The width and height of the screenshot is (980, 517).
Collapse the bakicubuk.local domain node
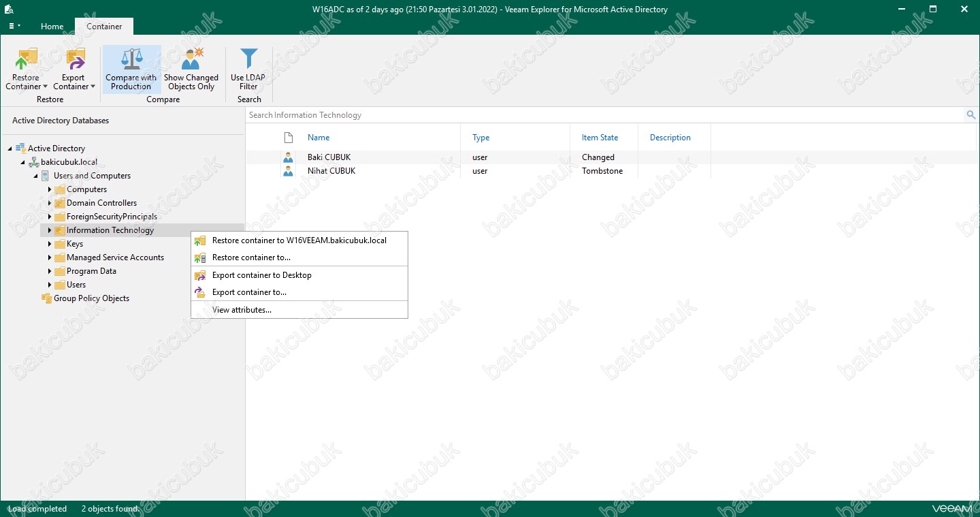tap(23, 162)
